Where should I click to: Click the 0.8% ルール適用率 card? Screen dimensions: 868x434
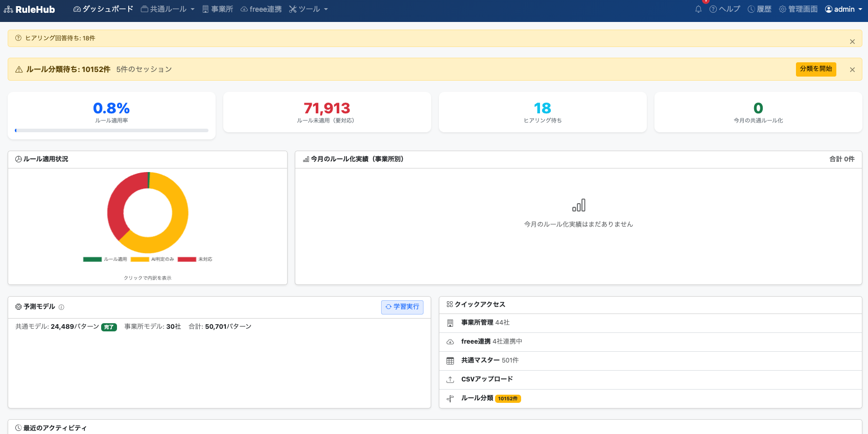click(x=111, y=115)
